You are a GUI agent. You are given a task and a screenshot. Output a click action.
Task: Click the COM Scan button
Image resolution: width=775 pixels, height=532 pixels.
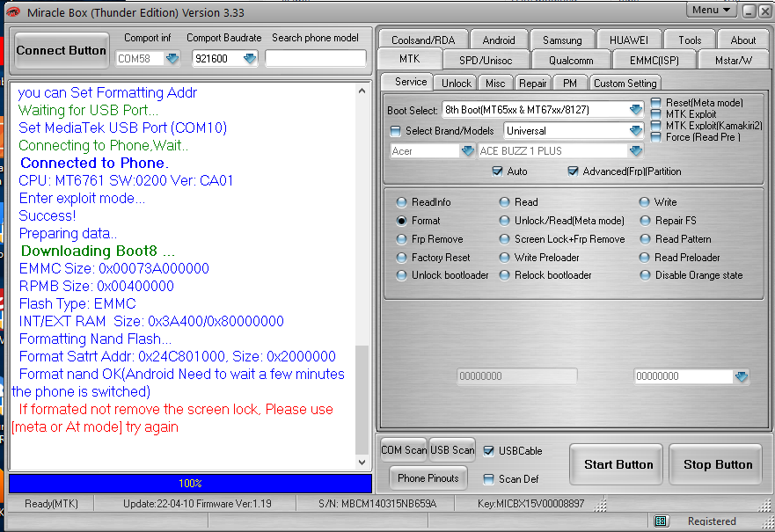pos(404,450)
